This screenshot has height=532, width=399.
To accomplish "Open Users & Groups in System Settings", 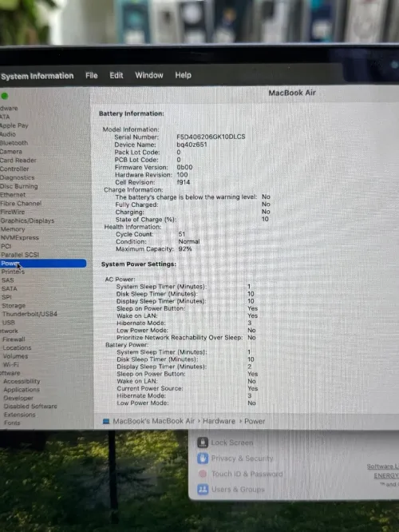I will coord(231,489).
